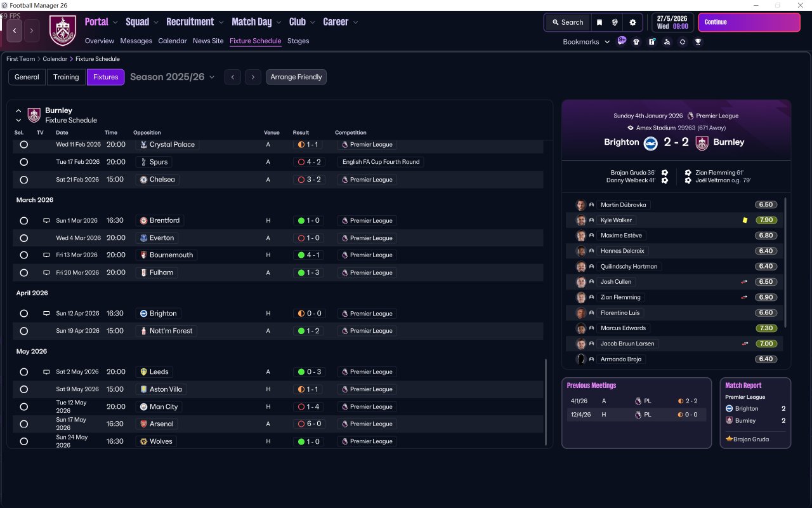
Task: Select the Crystal Palace fixture radio button
Action: (x=23, y=145)
